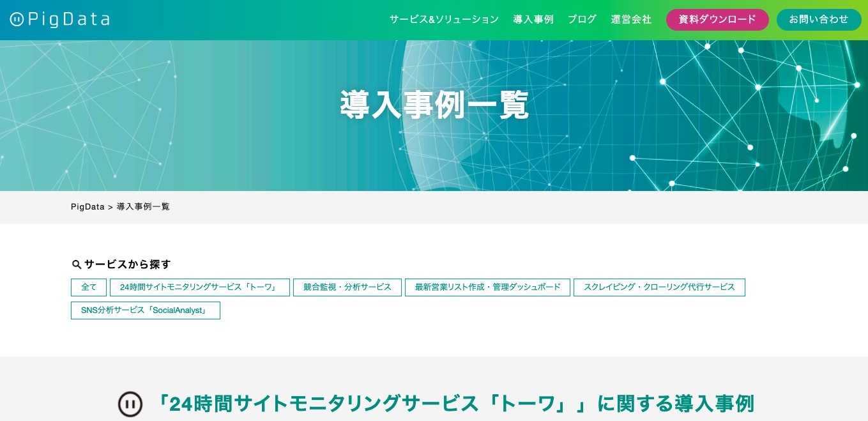Filter by 競合監視・分析サービス

click(x=347, y=287)
